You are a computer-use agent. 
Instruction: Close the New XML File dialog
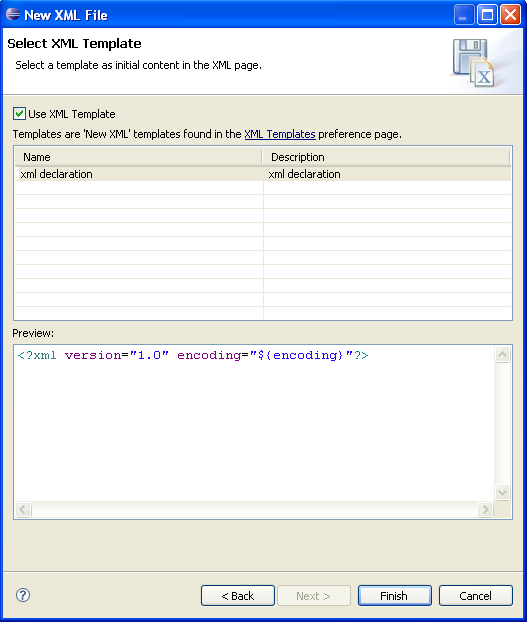pyautogui.click(x=510, y=15)
